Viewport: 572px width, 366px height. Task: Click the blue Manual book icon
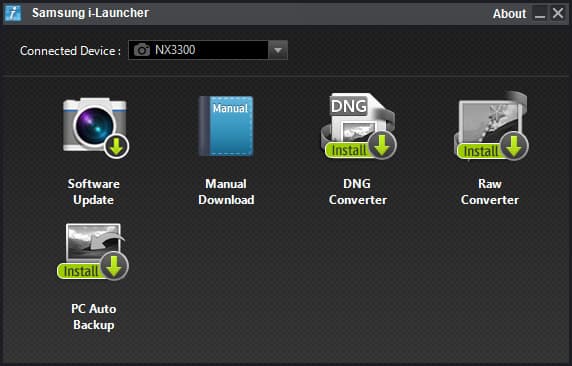pyautogui.click(x=226, y=126)
